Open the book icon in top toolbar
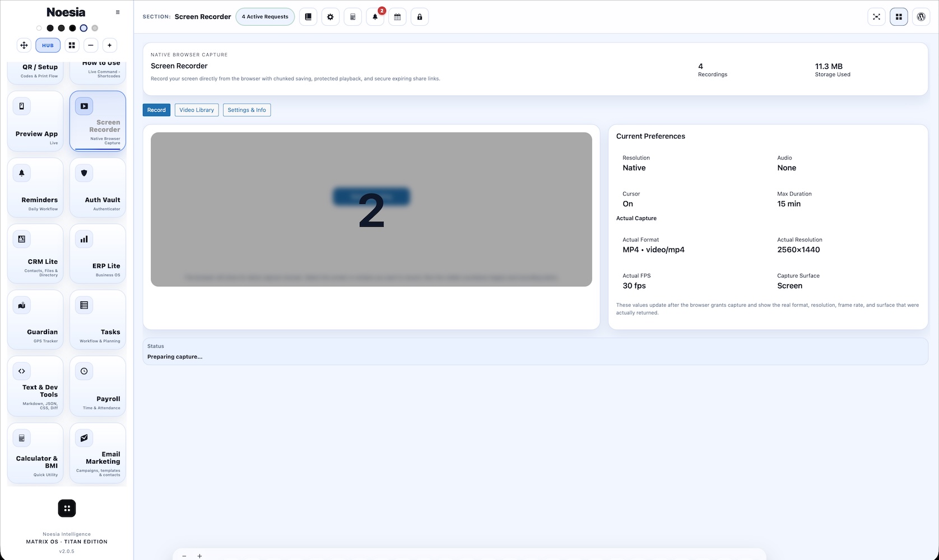Image resolution: width=939 pixels, height=560 pixels. point(308,17)
